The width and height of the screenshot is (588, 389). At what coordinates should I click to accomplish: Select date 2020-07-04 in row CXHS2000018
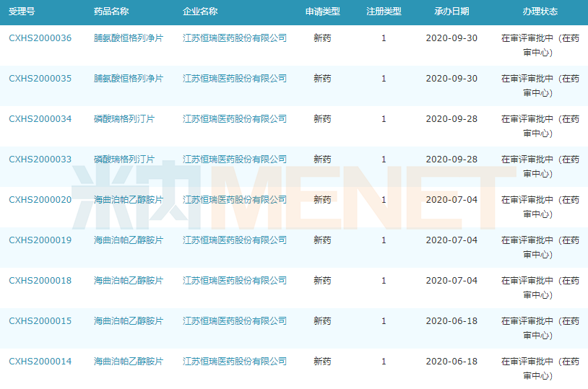(x=451, y=281)
